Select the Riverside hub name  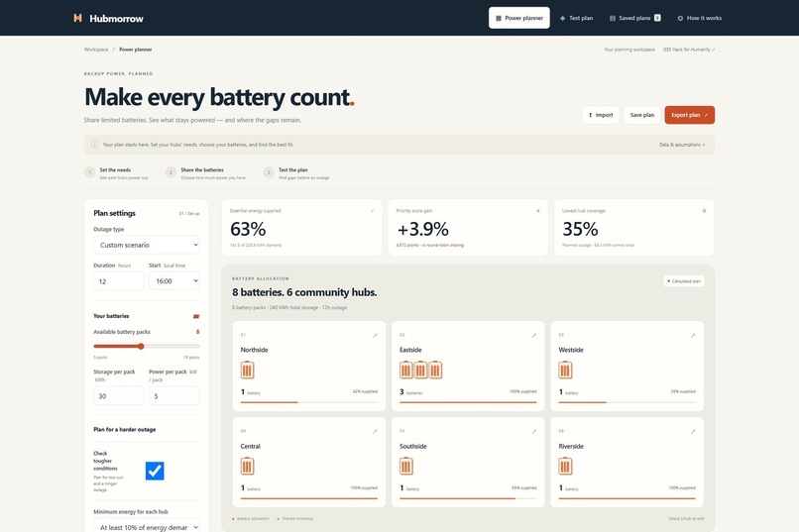pos(571,447)
